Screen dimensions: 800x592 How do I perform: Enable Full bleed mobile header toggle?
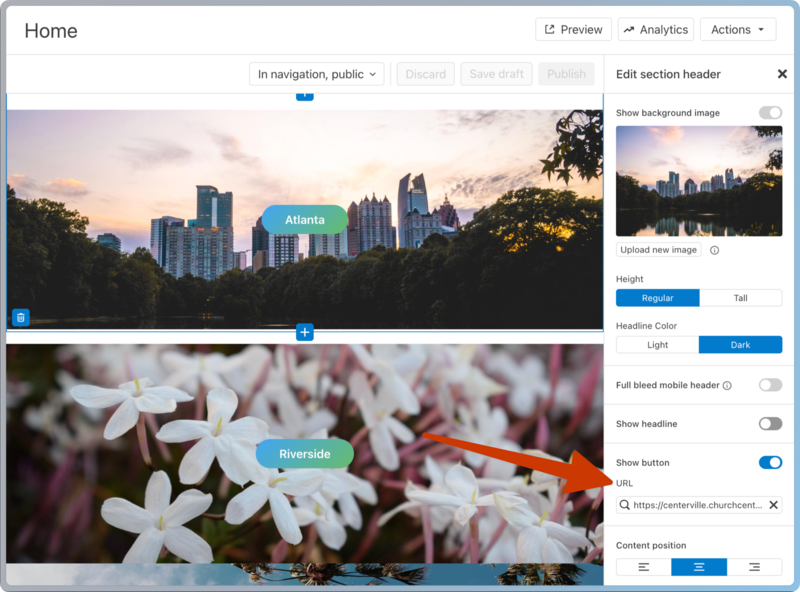[770, 385]
